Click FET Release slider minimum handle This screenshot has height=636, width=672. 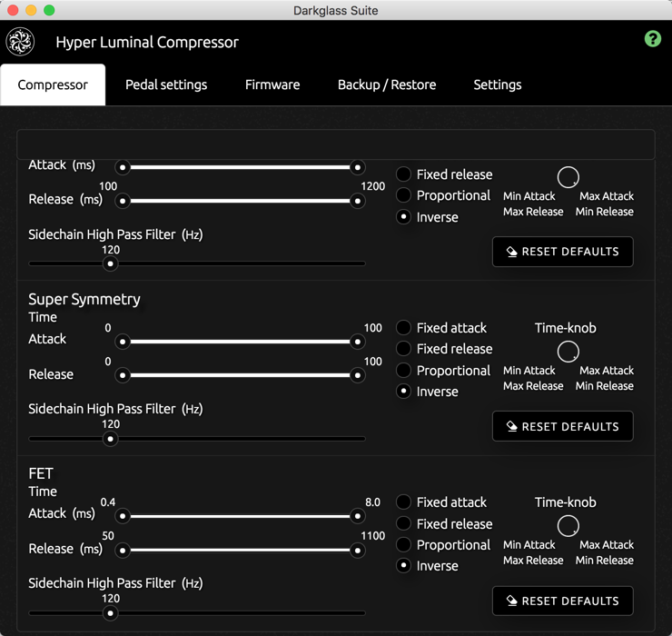tap(123, 551)
